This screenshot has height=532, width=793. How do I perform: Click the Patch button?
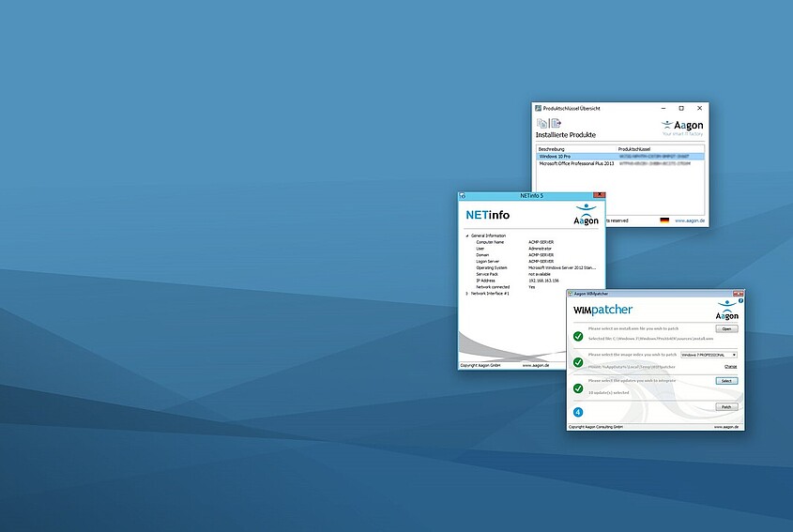click(x=726, y=406)
